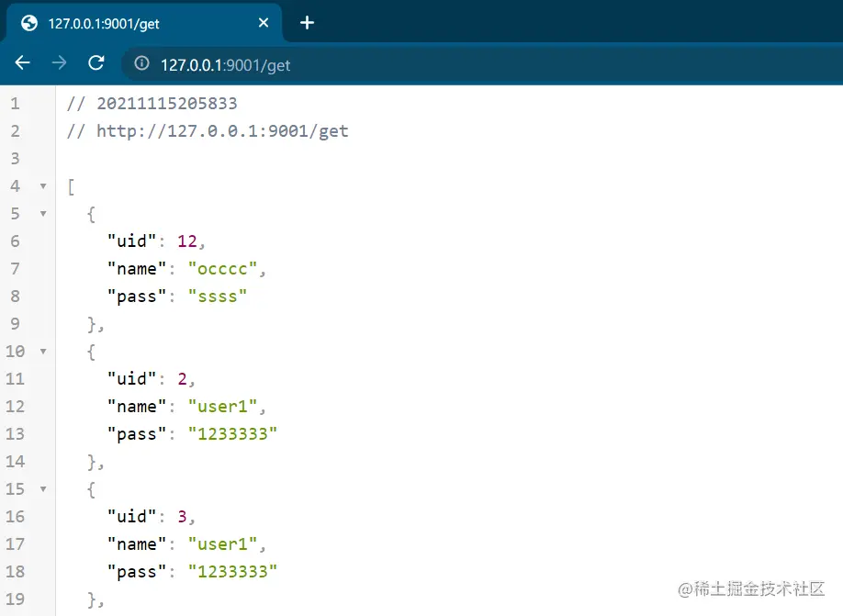Collapse the array at line 4
843x616 pixels.
(x=43, y=186)
